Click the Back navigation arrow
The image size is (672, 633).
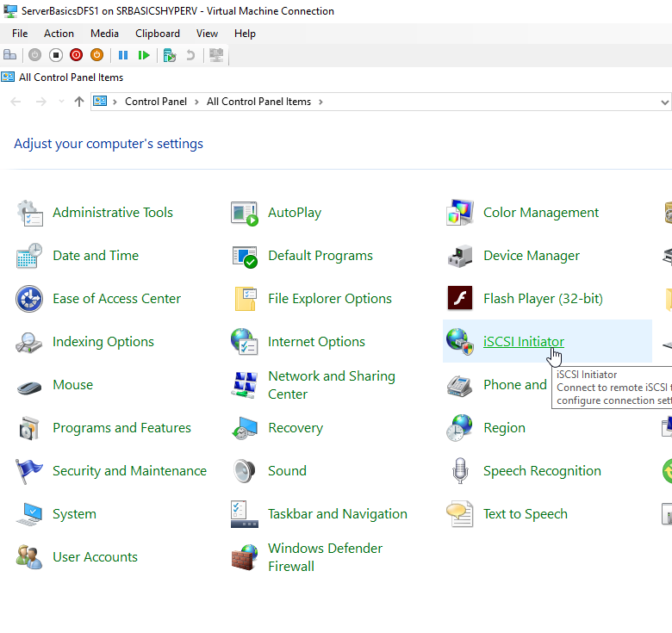(16, 102)
